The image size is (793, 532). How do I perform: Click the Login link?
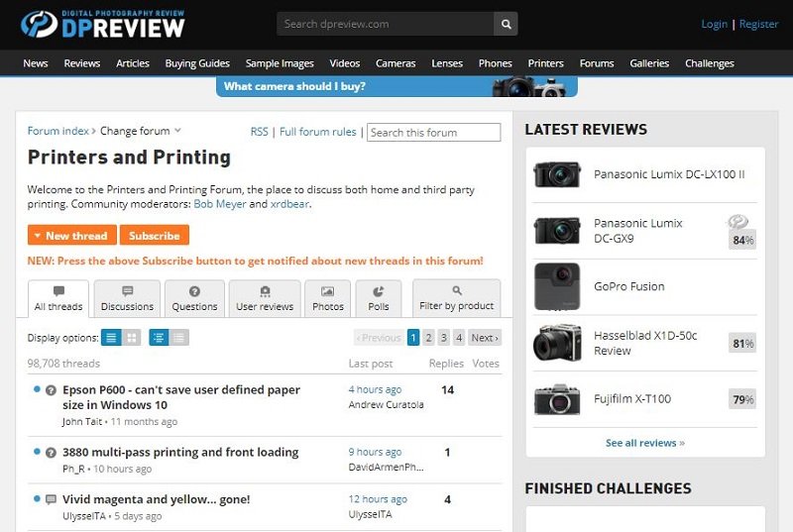coord(714,24)
